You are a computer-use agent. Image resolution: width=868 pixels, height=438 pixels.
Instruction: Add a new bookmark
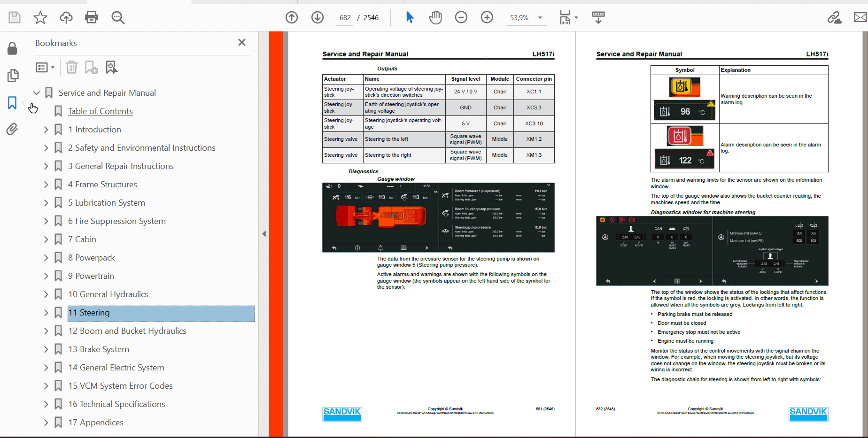pyautogui.click(x=91, y=68)
